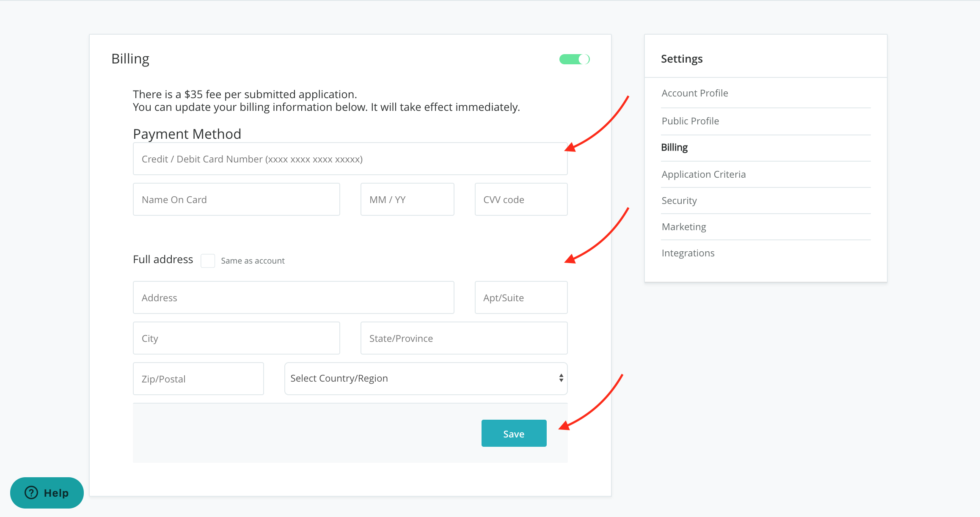
Task: Toggle the Billing switch off
Action: point(574,59)
